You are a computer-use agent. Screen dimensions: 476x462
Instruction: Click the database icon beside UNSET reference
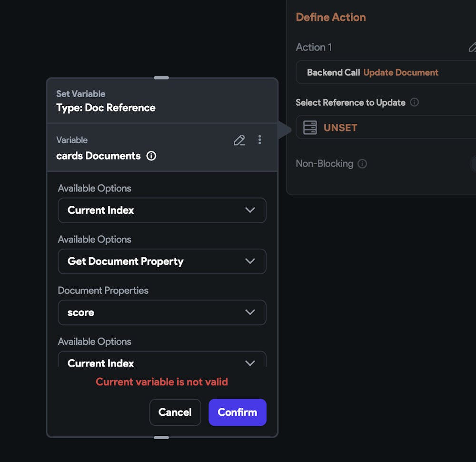[309, 127]
